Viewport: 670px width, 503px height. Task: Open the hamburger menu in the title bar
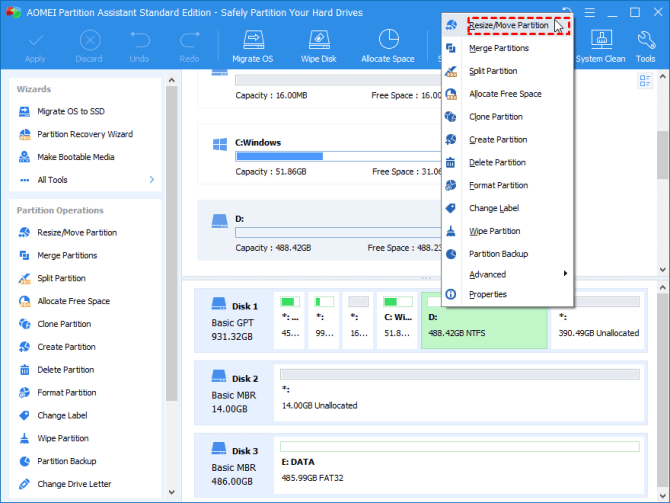[590, 12]
